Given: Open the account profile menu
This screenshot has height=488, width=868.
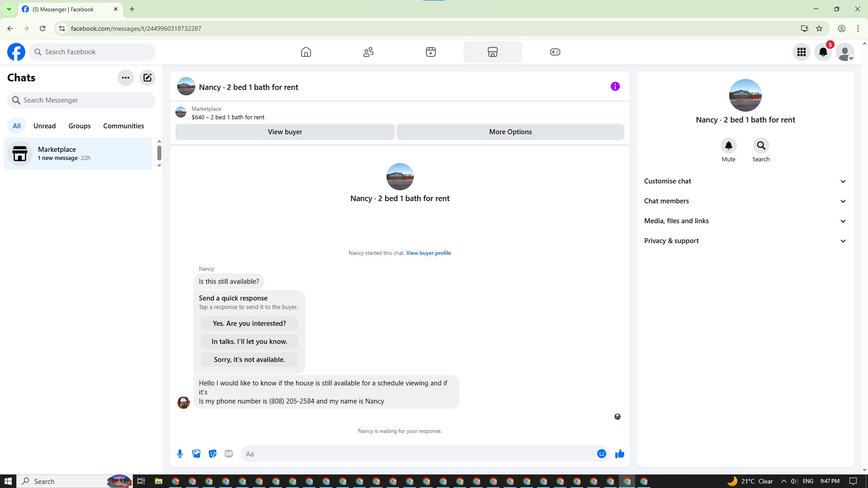Looking at the screenshot, I should 845,52.
